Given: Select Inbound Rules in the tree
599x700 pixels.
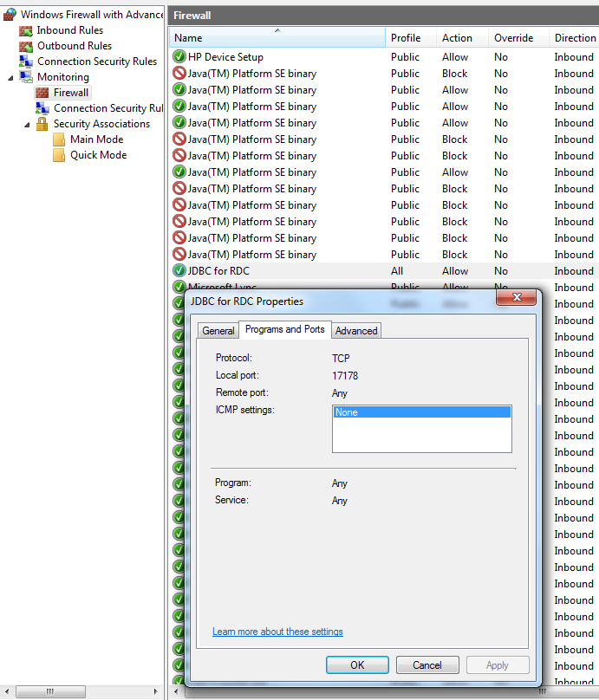Looking at the screenshot, I should 70,30.
